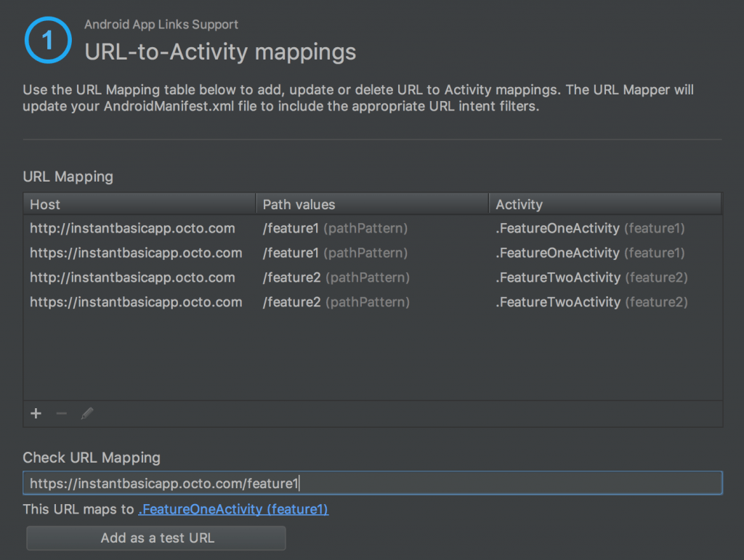The image size is (744, 560).
Task: Click empty area of URL Mapping table
Action: coord(372,356)
